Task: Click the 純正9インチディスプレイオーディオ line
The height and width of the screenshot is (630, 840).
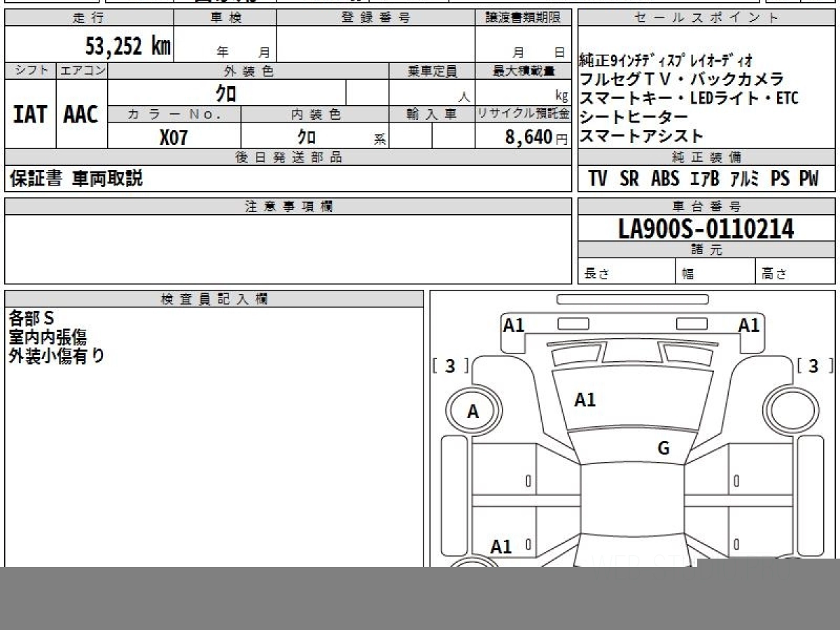Action: pyautogui.click(x=666, y=61)
